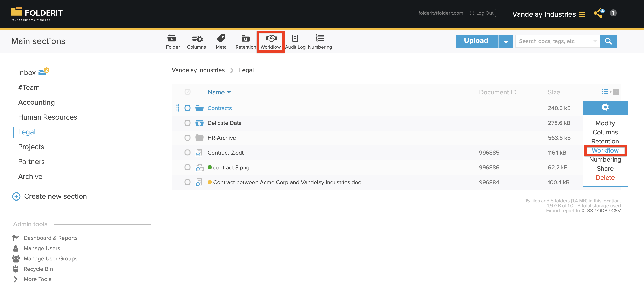The height and width of the screenshot is (291, 644).
Task: Open Dashboard & Reports
Action: click(50, 238)
